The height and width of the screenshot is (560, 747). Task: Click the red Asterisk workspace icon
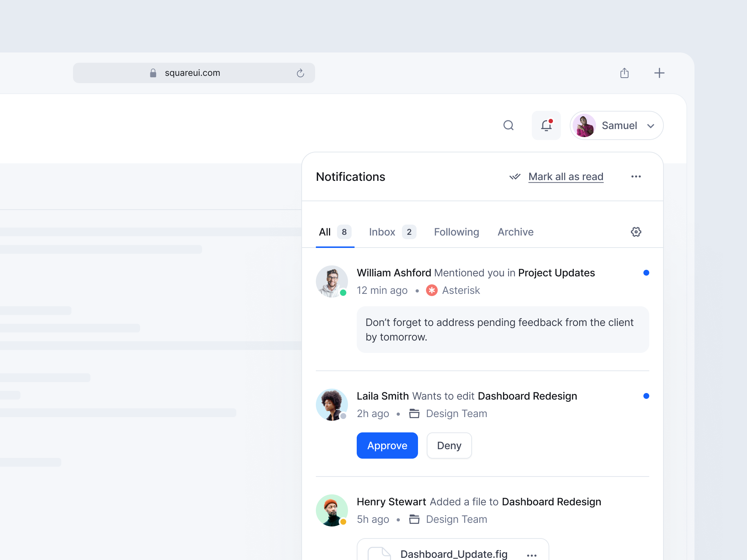click(x=432, y=290)
